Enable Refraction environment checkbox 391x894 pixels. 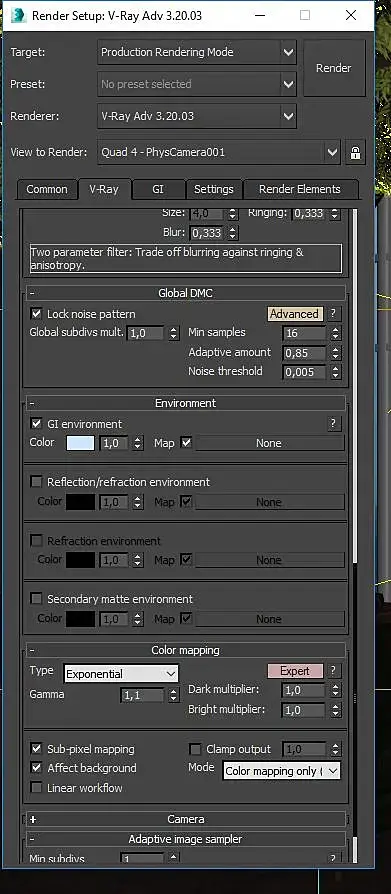[36, 541]
